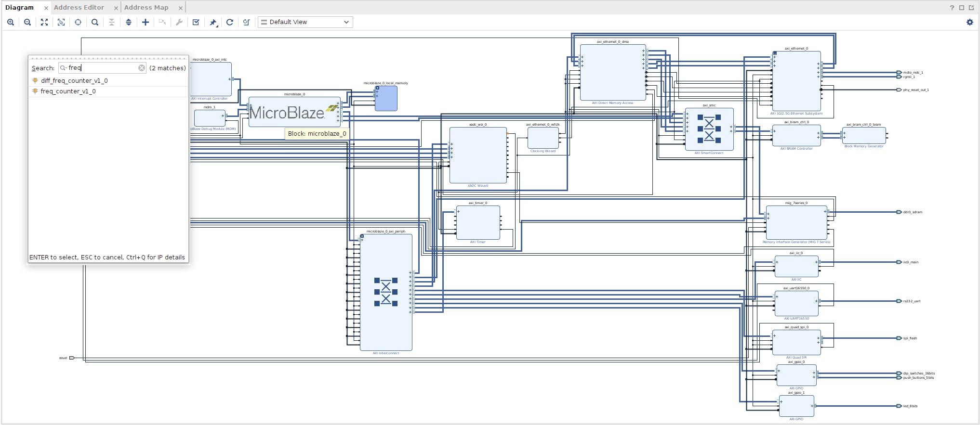
Task: Select the AXI SmartConnect block
Action: (709, 129)
